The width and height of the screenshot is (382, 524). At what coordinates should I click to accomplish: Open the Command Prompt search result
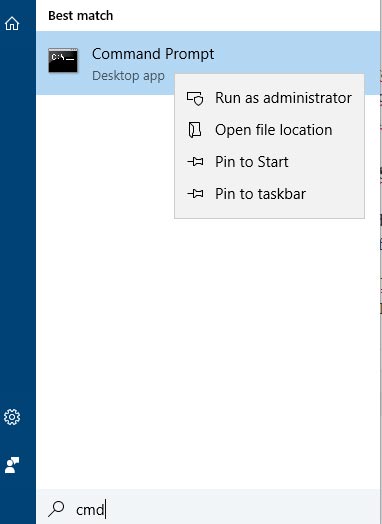pyautogui.click(x=208, y=63)
